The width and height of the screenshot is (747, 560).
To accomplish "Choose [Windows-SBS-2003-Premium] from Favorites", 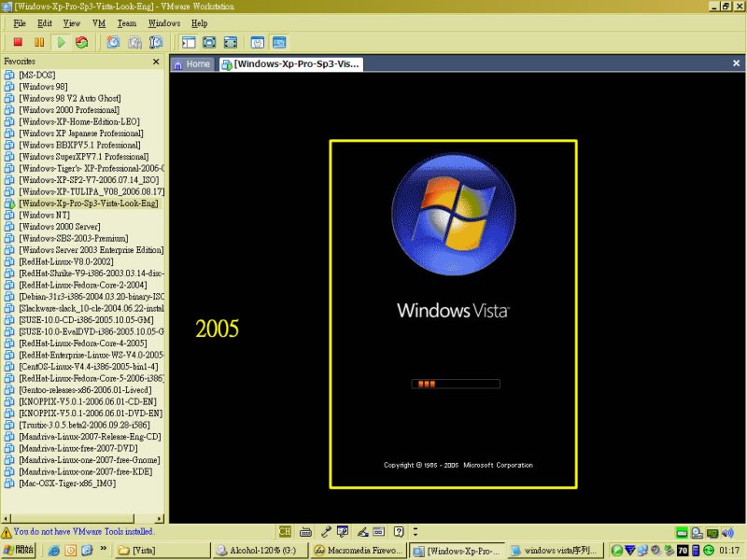I will click(74, 238).
